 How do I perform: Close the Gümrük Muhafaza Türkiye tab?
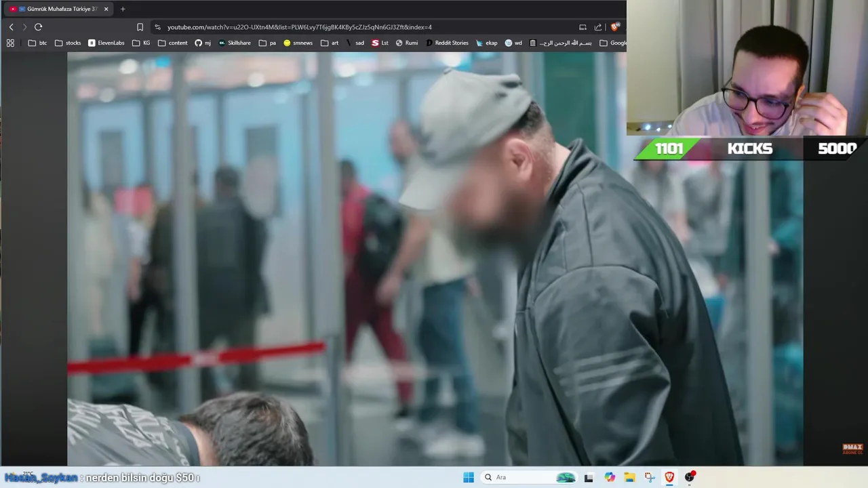106,9
